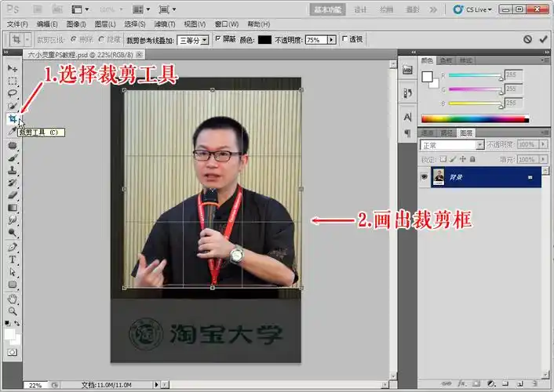Image resolution: width=554 pixels, height=392 pixels.
Task: Select the Quick Selection tool
Action: [x=13, y=106]
